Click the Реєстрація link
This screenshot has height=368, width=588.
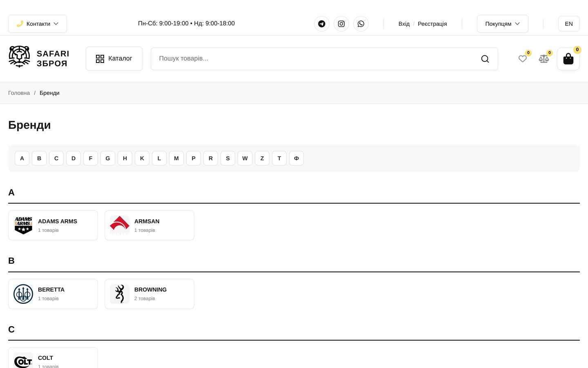[x=432, y=24]
